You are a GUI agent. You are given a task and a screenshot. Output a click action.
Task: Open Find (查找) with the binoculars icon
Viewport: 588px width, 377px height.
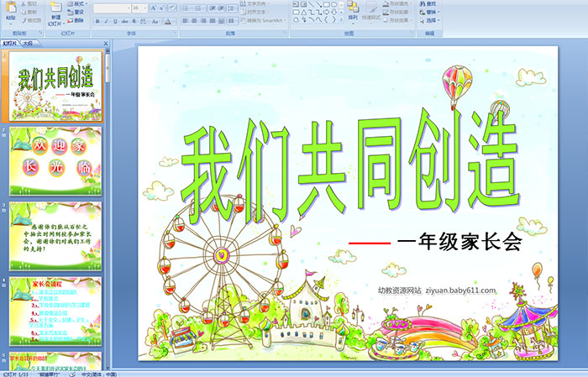[x=428, y=3]
